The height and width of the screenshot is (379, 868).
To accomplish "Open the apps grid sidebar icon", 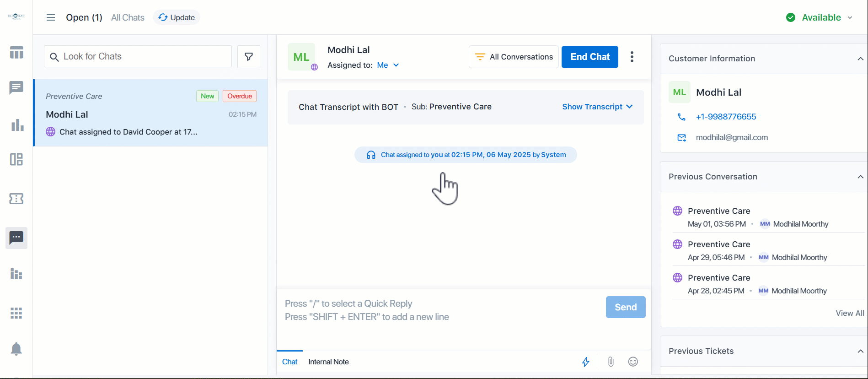I will coord(16,313).
